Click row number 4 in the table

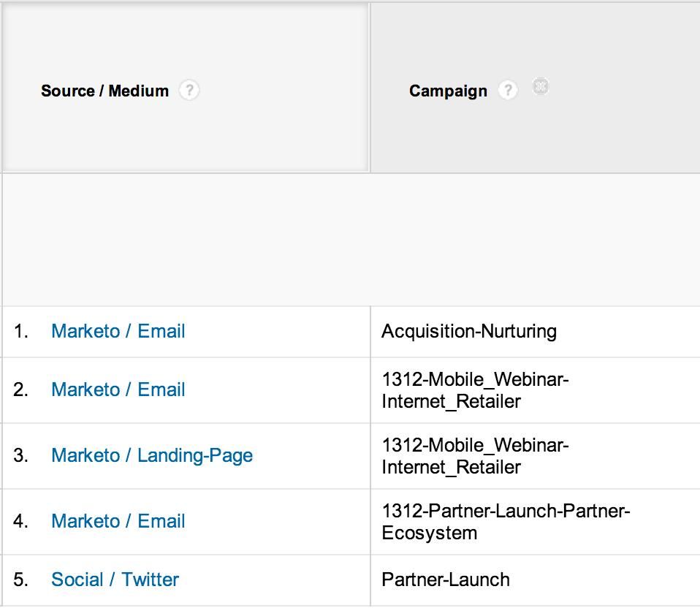pyautogui.click(x=20, y=521)
